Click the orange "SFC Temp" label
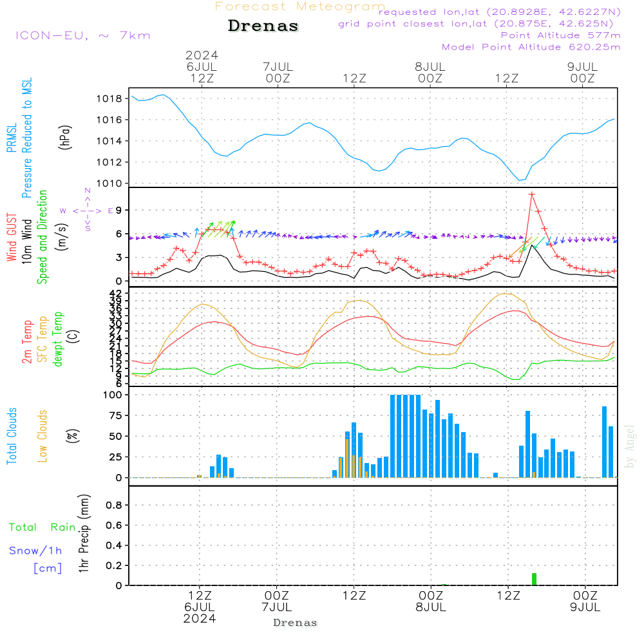This screenshot has width=644, height=644. (x=42, y=339)
